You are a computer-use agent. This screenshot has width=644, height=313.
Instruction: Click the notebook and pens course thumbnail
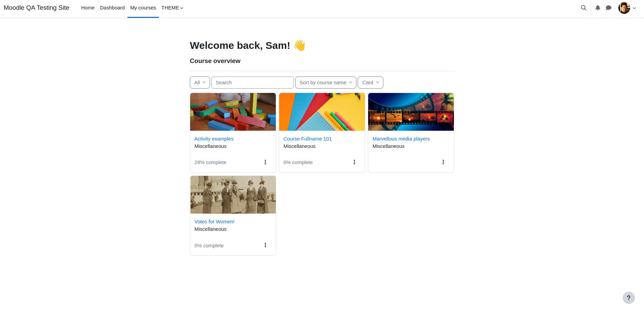tap(322, 112)
